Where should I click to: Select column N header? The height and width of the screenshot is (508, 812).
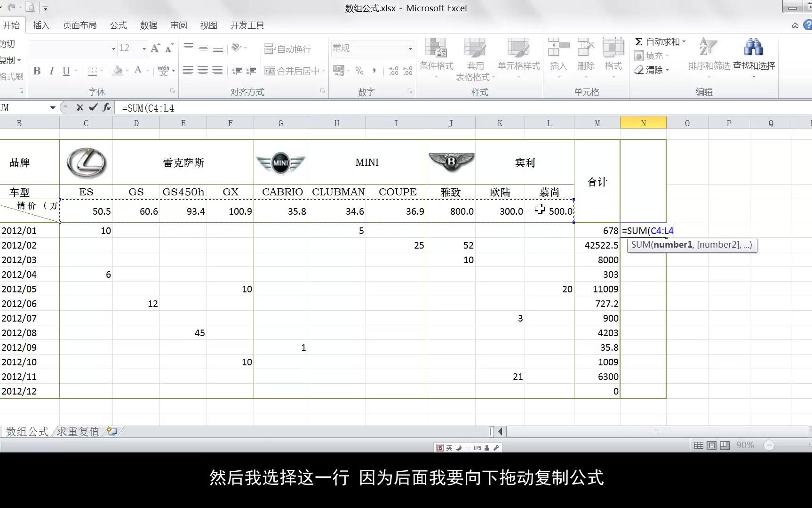coord(643,123)
